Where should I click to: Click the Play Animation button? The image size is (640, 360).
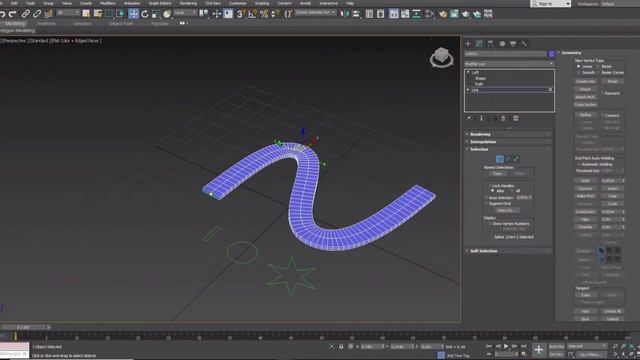506,346
